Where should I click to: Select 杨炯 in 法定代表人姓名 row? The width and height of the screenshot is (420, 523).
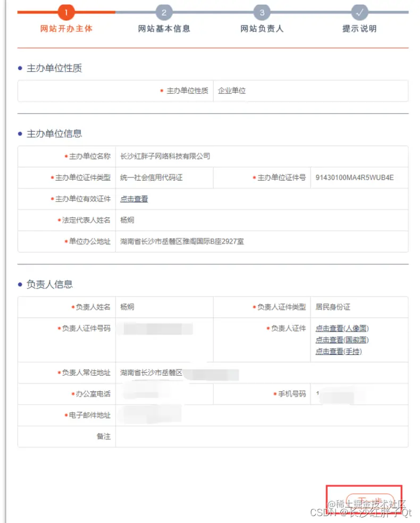[127, 220]
